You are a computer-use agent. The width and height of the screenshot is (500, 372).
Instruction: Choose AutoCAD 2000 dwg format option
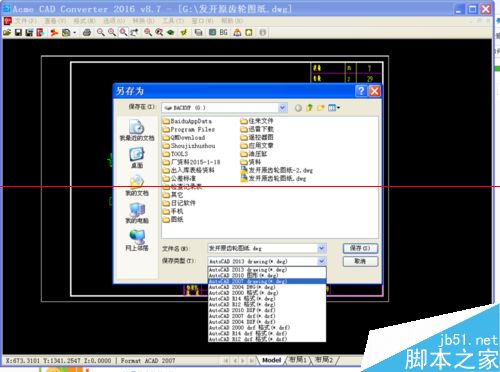[267, 293]
